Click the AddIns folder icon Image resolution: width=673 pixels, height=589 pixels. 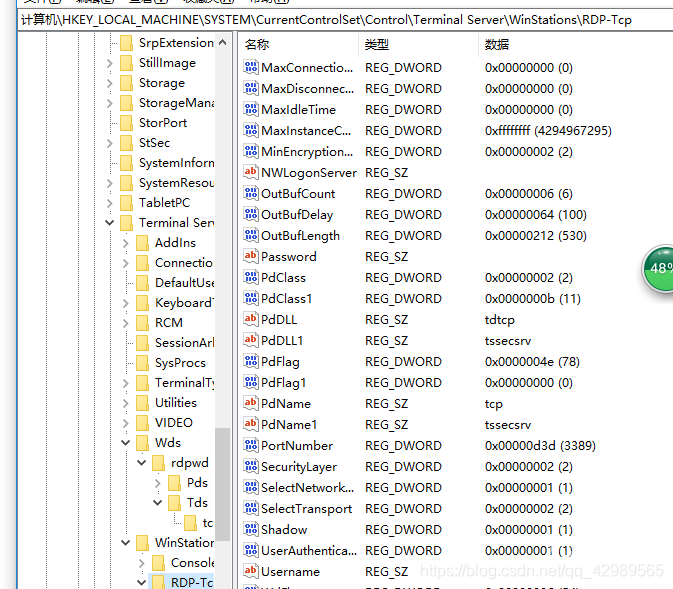tap(142, 243)
